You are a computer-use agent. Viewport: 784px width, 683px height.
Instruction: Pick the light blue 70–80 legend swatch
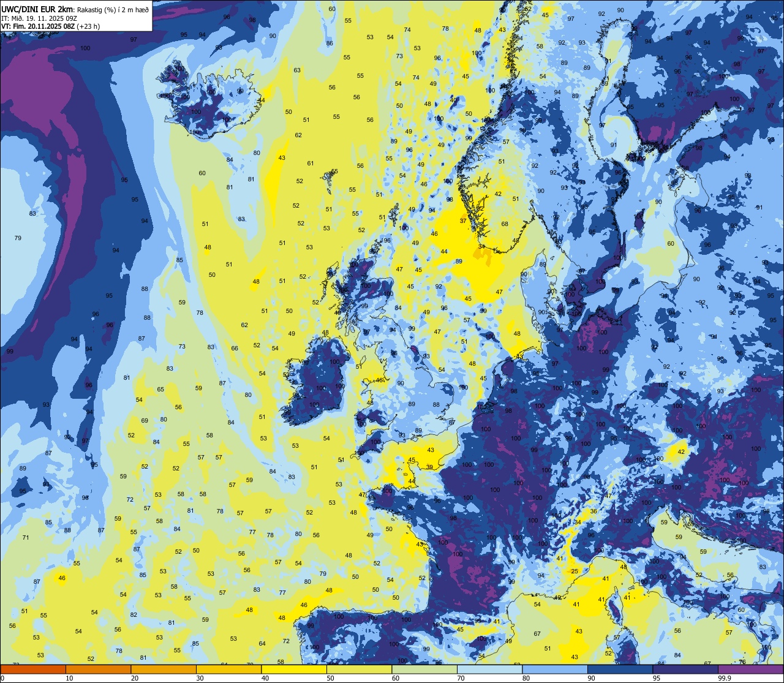point(489,669)
